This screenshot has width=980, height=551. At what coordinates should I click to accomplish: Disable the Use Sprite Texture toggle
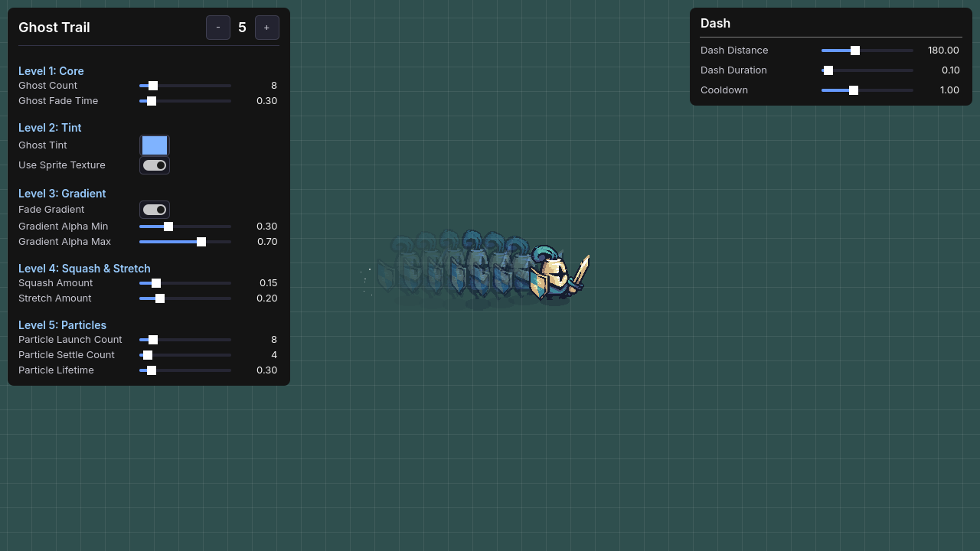point(155,165)
